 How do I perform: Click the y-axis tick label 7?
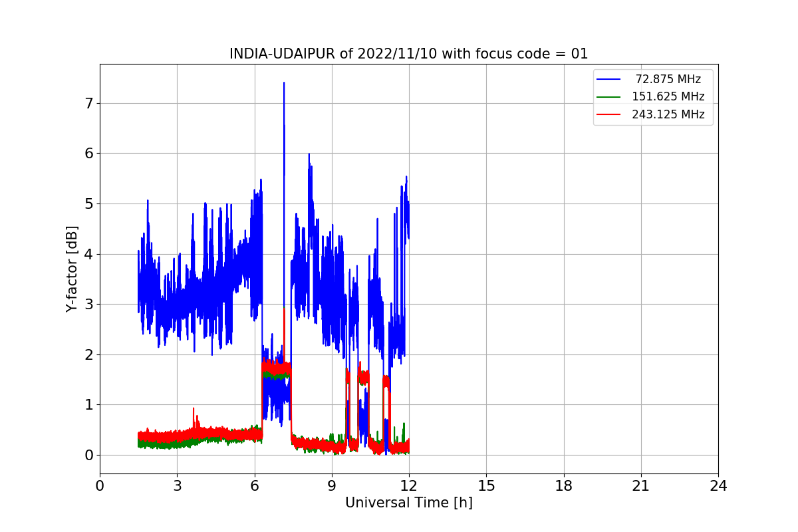tap(88, 103)
